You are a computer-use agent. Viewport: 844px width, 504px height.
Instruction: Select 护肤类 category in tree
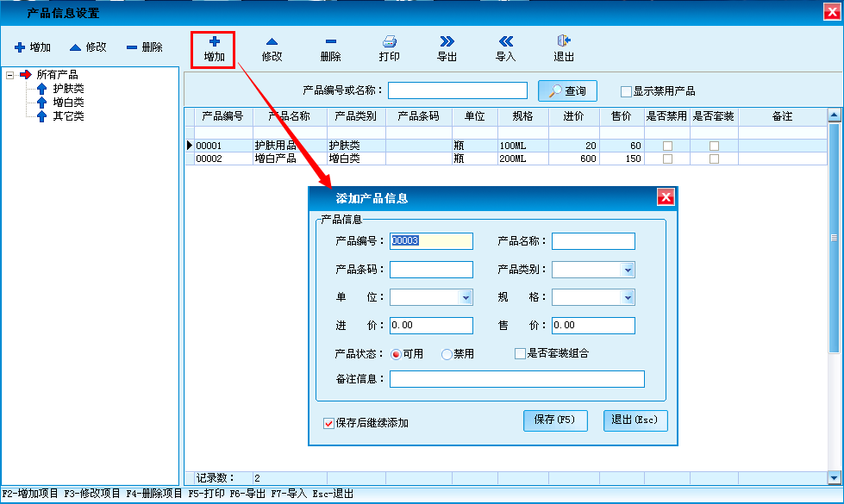point(68,89)
